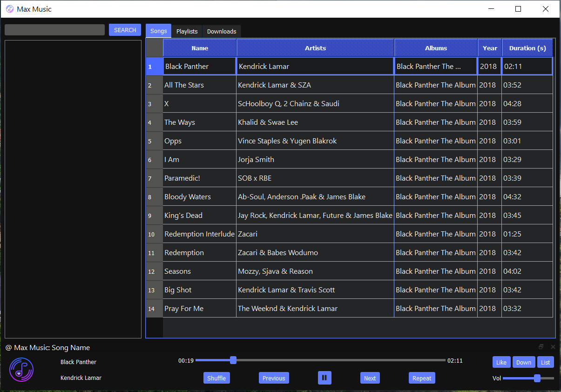Open the Playlists tab
The height and width of the screenshot is (392, 561).
tap(187, 31)
